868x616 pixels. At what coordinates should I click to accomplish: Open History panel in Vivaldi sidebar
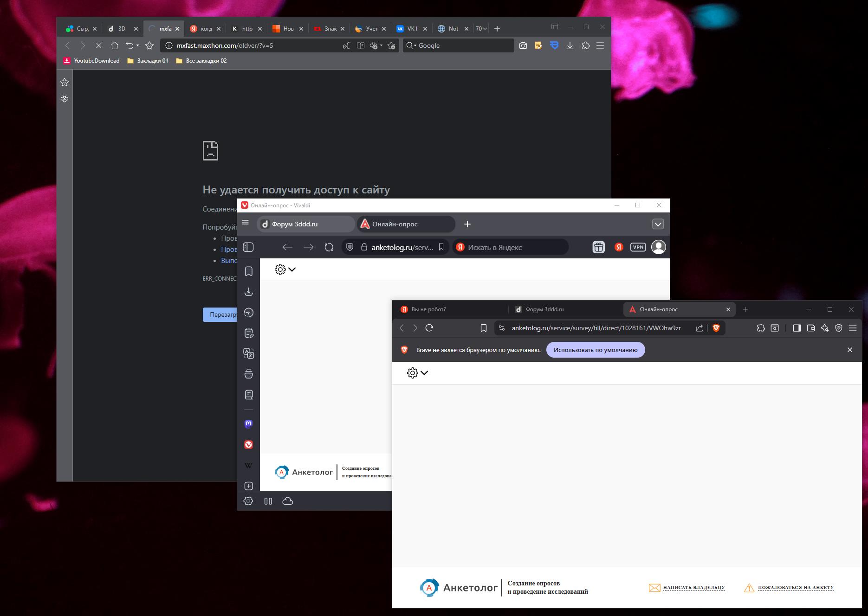point(249,313)
